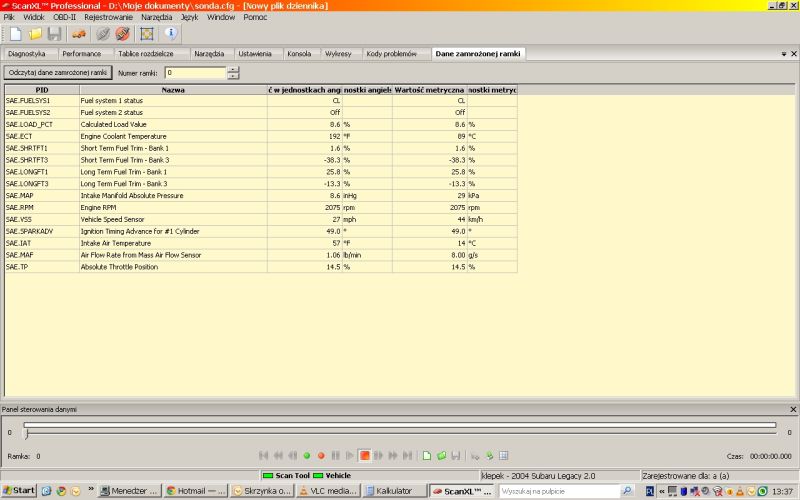Open the Rejestrowanie menu

click(x=109, y=17)
